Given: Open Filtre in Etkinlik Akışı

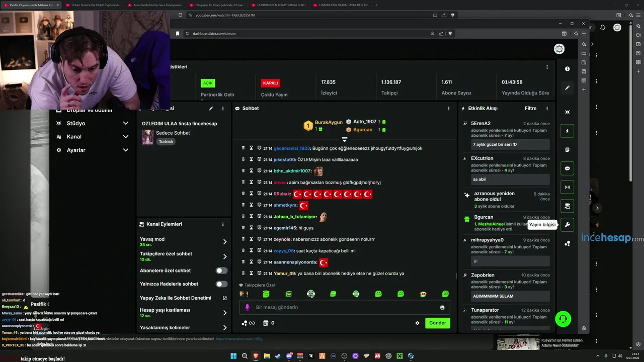Looking at the screenshot, I should pos(530,108).
